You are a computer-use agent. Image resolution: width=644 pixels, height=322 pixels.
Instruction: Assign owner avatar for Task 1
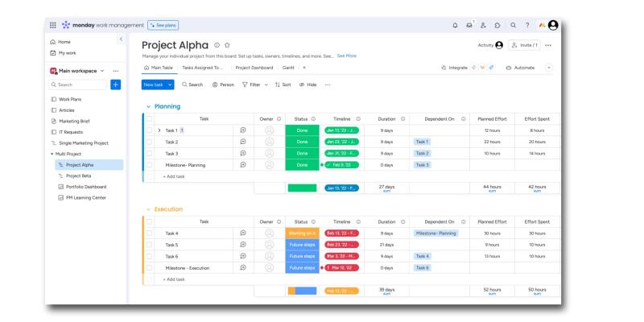point(269,130)
